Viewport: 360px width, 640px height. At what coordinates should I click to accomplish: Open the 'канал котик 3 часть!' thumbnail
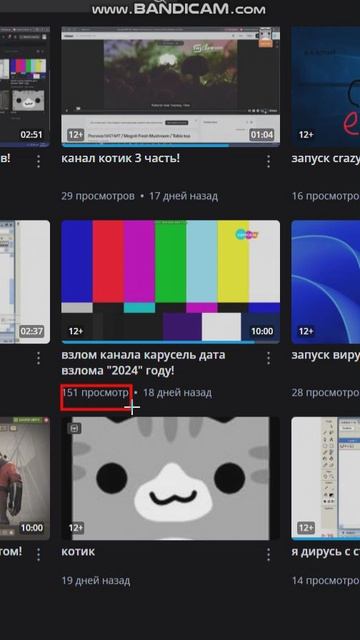(x=171, y=87)
